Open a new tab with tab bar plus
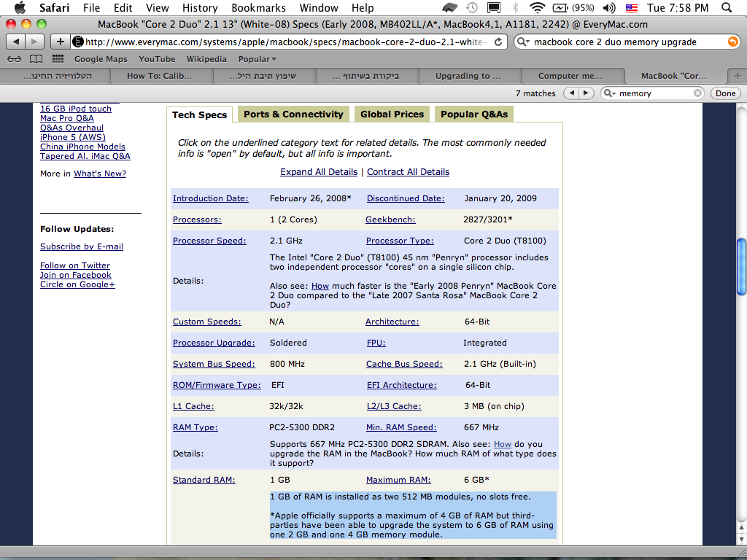Viewport: 747px width, 560px height. click(737, 76)
